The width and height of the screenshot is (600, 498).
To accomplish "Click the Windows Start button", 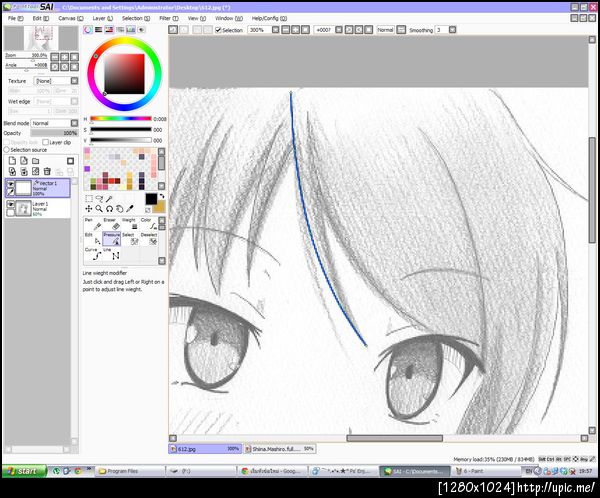I will click(24, 471).
